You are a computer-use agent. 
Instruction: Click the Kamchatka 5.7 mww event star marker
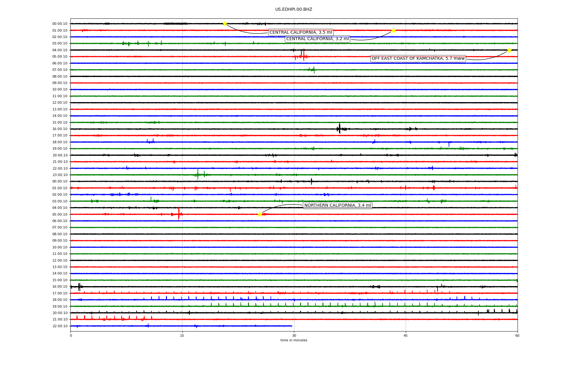(x=509, y=50)
